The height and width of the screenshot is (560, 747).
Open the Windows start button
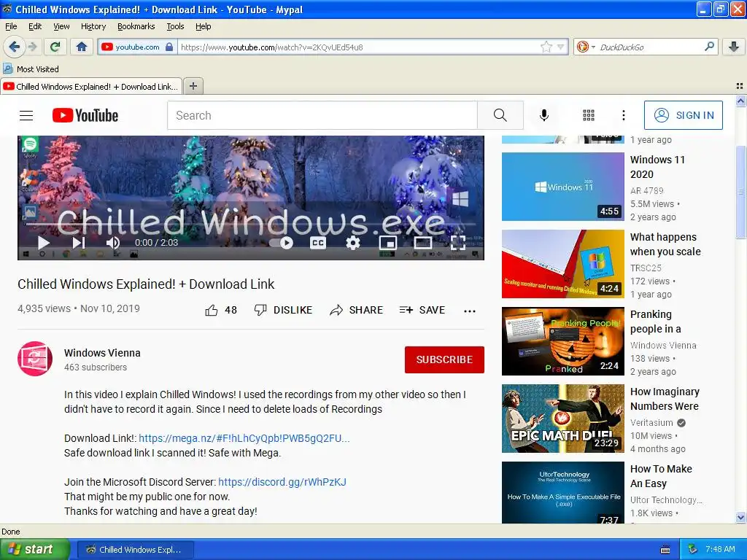(x=35, y=550)
